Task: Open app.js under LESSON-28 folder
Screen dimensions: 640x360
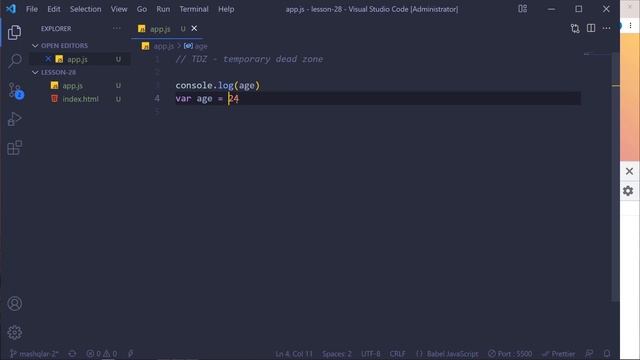Action: [x=80, y=85]
